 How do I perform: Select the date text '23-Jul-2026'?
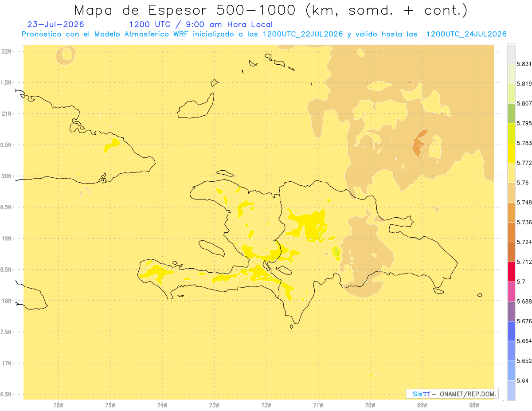click(55, 24)
